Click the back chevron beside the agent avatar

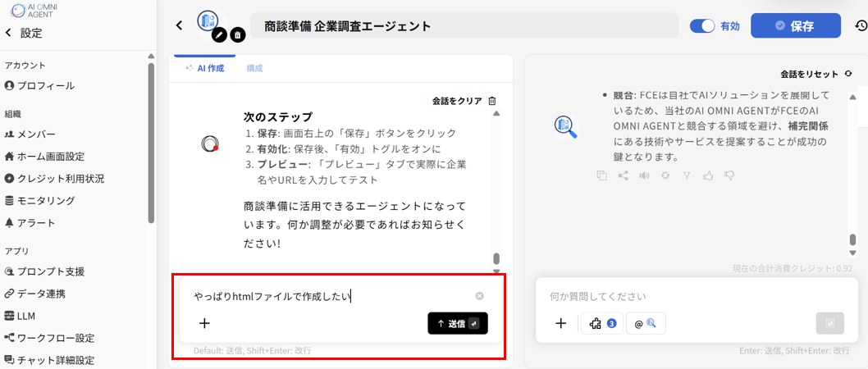coord(179,25)
